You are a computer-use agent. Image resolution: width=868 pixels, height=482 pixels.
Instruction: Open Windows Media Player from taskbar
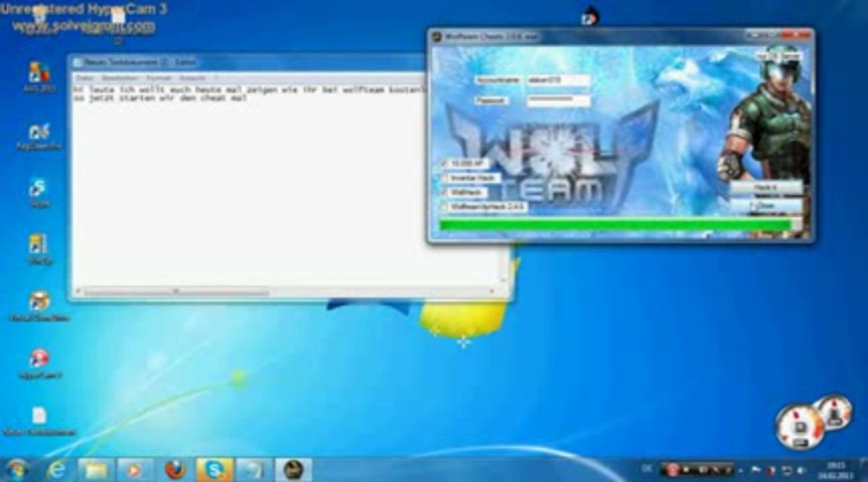coord(135,470)
